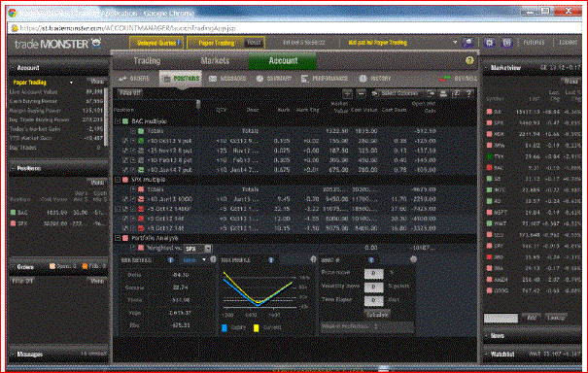This screenshot has width=588, height=373.
Task: Collapse the BAC multiple position group
Action: tap(118, 121)
